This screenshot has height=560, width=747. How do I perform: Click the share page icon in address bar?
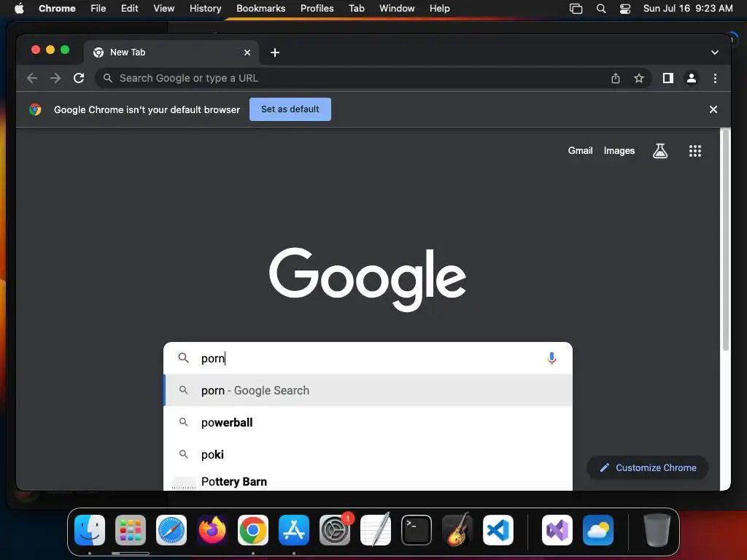616,78
